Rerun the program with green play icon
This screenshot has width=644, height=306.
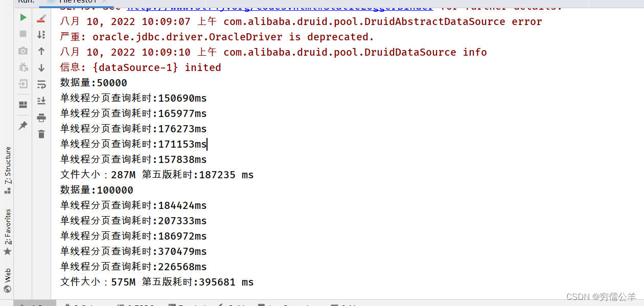pos(23,18)
